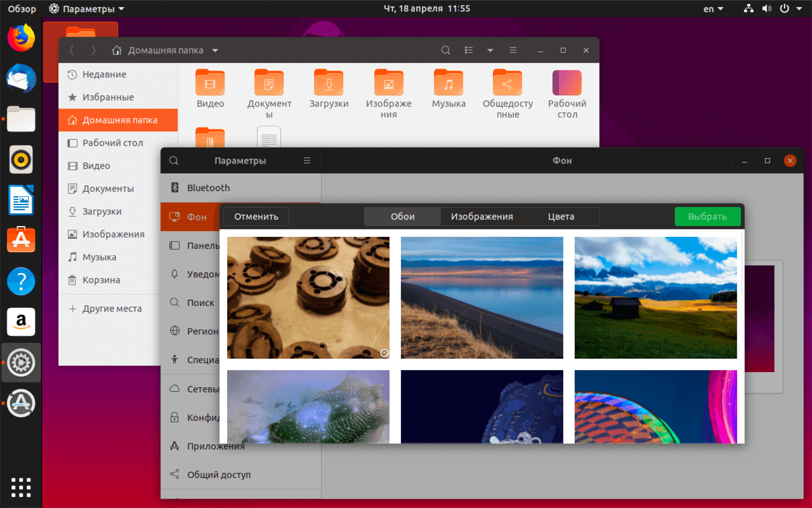Viewport: 812px width, 508px height.
Task: Go back in the Files window
Action: point(72,50)
